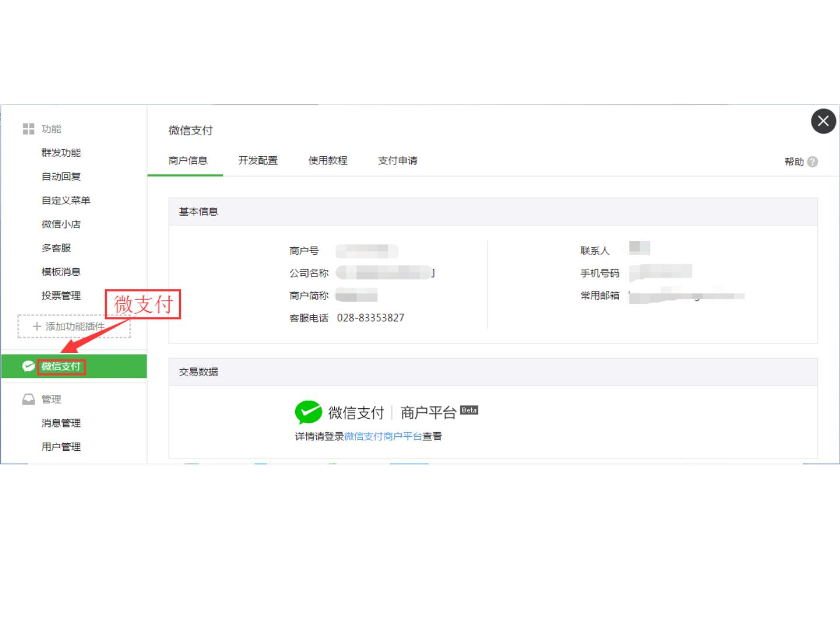Follow the 微信支付商户平台 link

[383, 436]
